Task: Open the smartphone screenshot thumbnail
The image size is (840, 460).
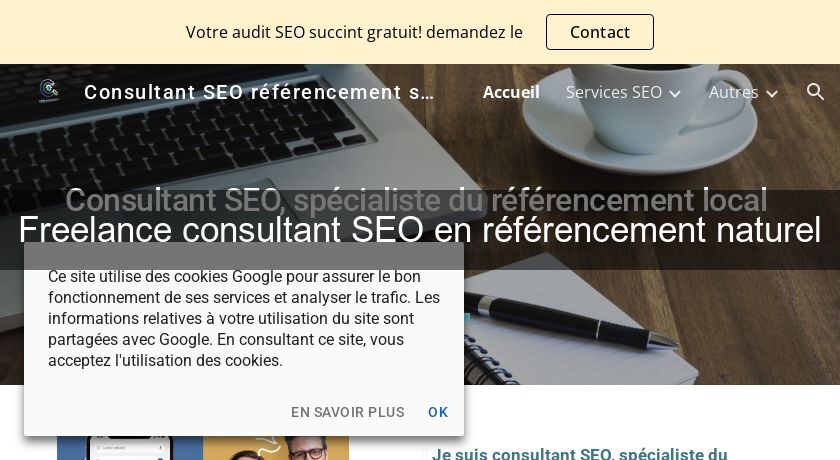Action: coord(130,448)
